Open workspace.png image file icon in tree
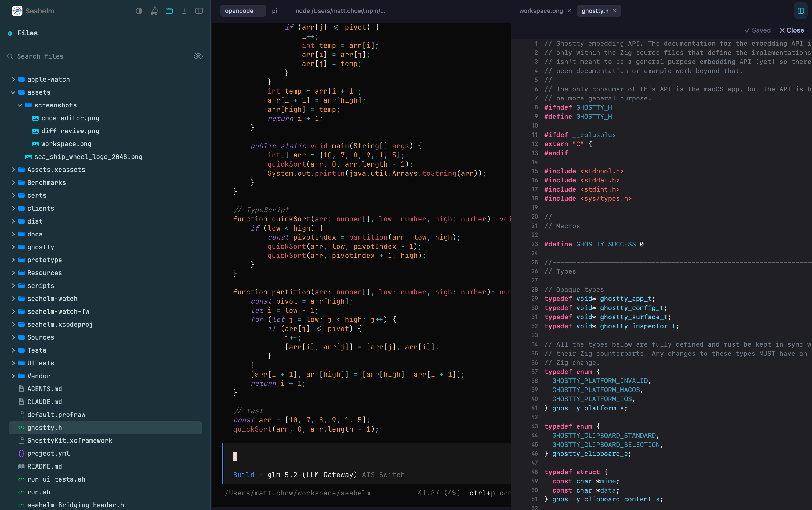The image size is (812, 510). coord(35,144)
